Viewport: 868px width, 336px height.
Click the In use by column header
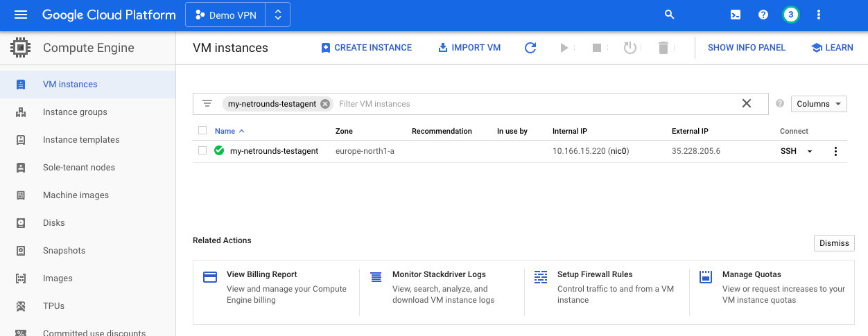pos(512,131)
